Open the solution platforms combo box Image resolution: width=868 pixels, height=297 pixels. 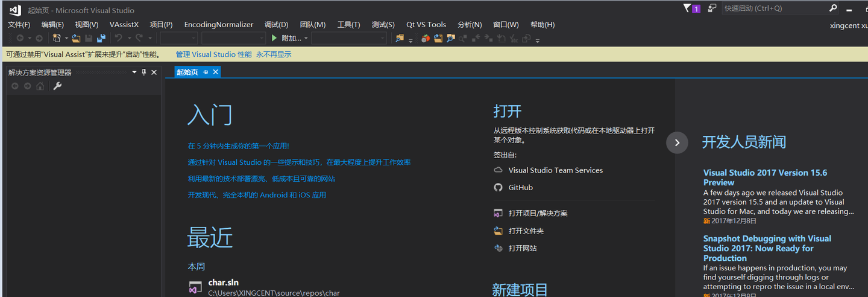[x=233, y=38]
